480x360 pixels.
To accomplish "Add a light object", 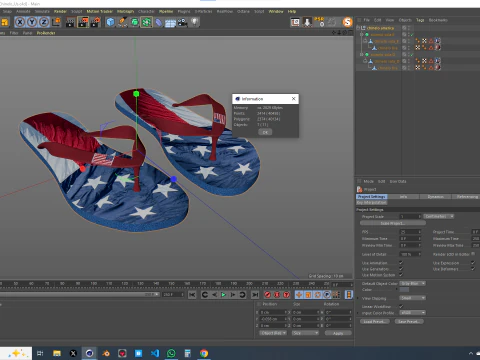I will coord(194,22).
